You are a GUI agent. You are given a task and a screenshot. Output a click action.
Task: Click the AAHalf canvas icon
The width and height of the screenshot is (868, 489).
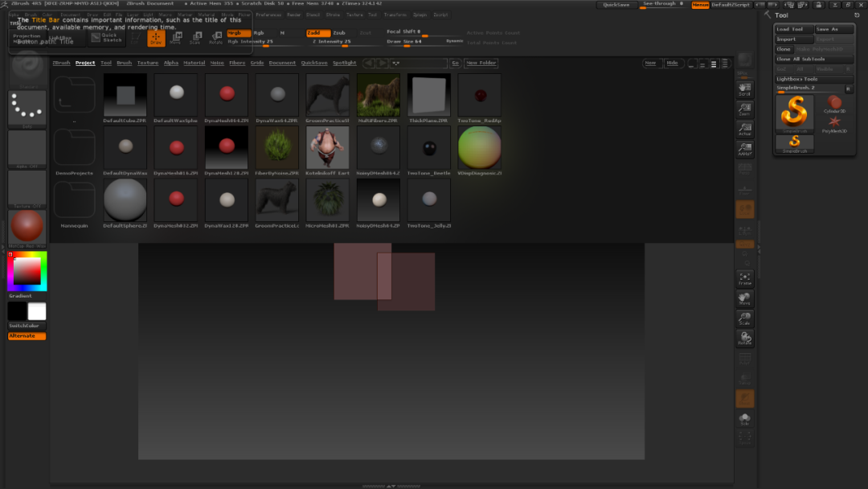744,149
